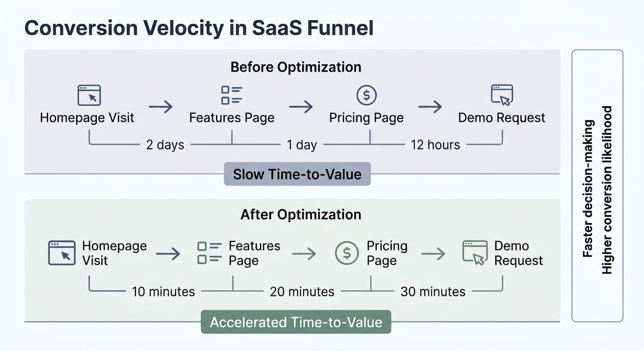Click the 2 days duration label
This screenshot has height=351, width=644.
point(165,145)
